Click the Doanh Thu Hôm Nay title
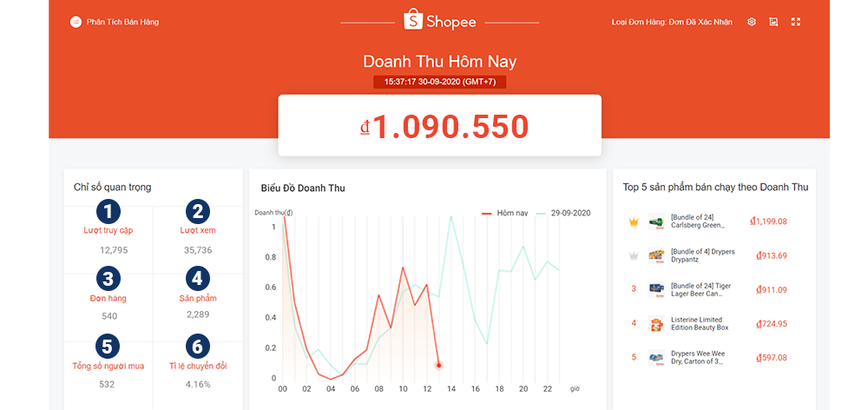Viewport: 868px width, 410px height. 439,62
